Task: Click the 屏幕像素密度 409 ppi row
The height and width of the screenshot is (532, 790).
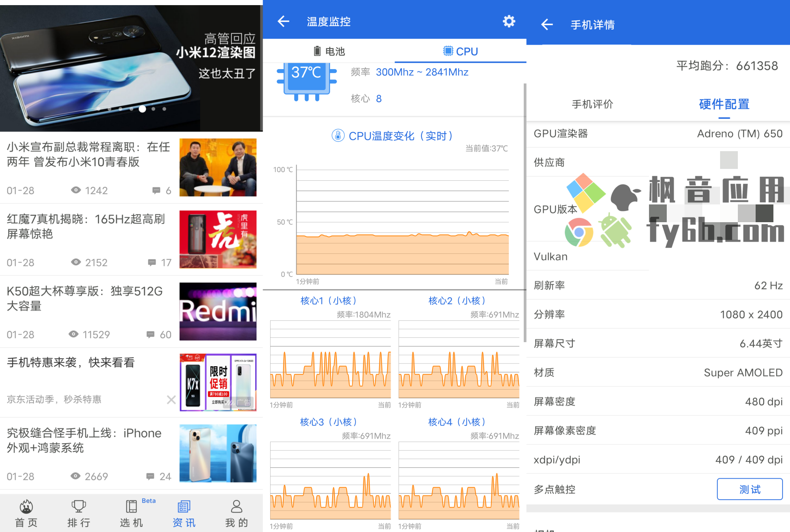Action: 658,431
